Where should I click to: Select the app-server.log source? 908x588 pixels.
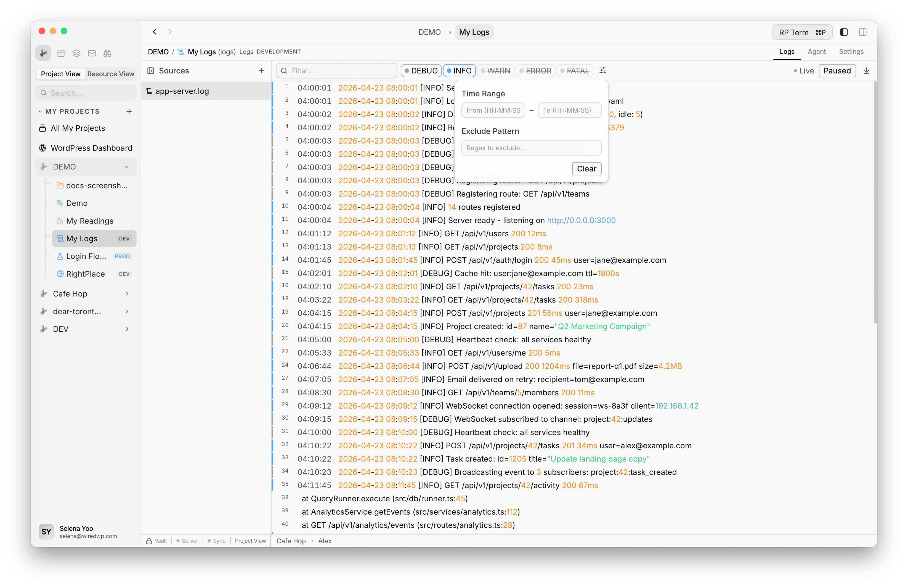206,91
